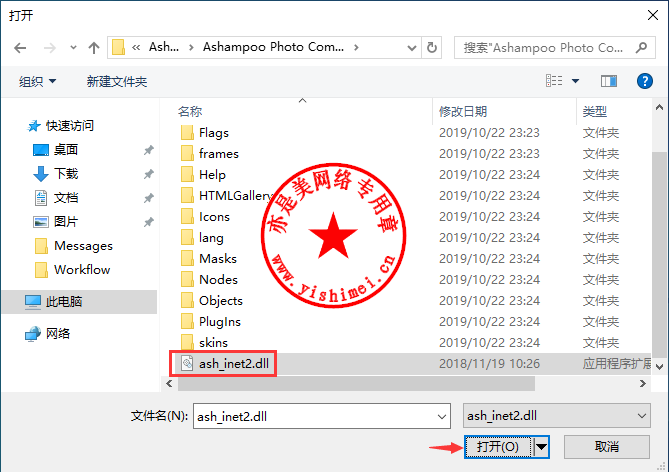
Task: Expand the breadcrumb chevron after Ashampoo Photo Com...
Action: [x=356, y=47]
